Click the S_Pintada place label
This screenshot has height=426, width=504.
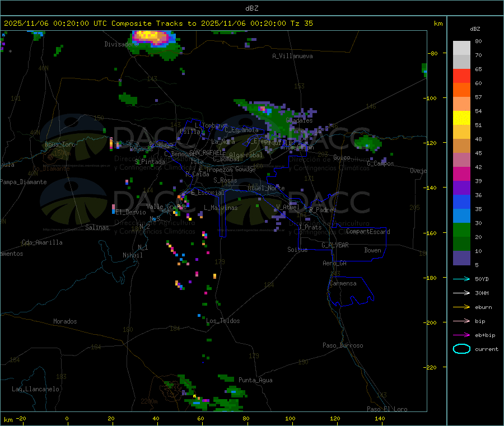150,162
